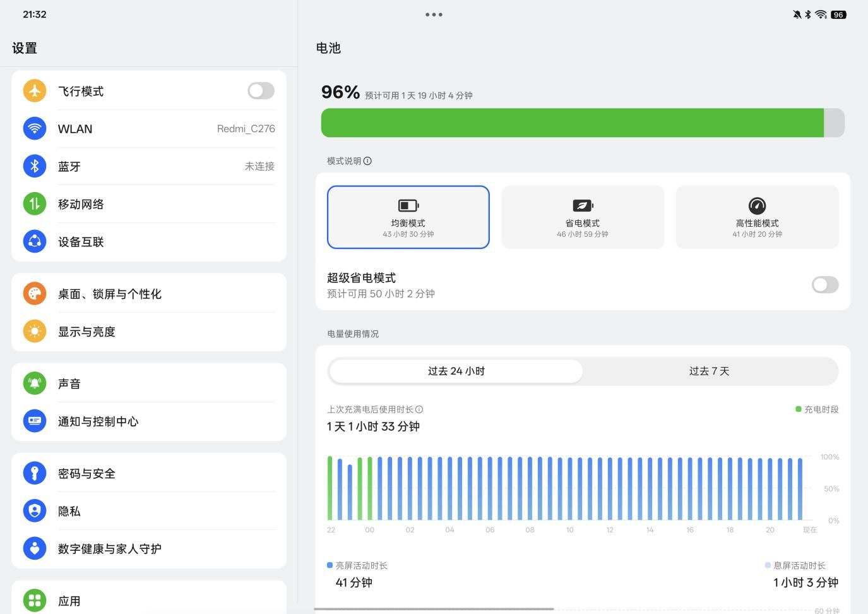Screen dimensions: 868x614
Task: Select the past 24 hours (过去 24 小时) tab
Action: click(x=456, y=371)
